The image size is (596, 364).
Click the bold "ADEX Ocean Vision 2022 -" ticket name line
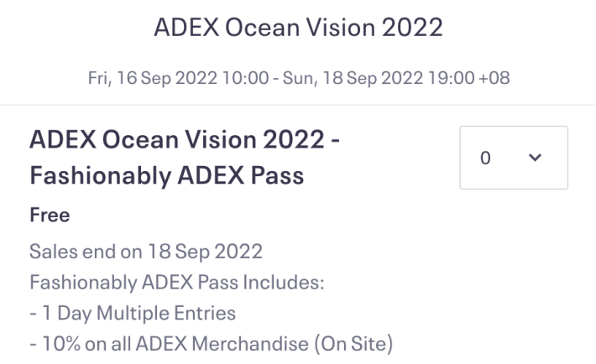pyautogui.click(x=185, y=140)
